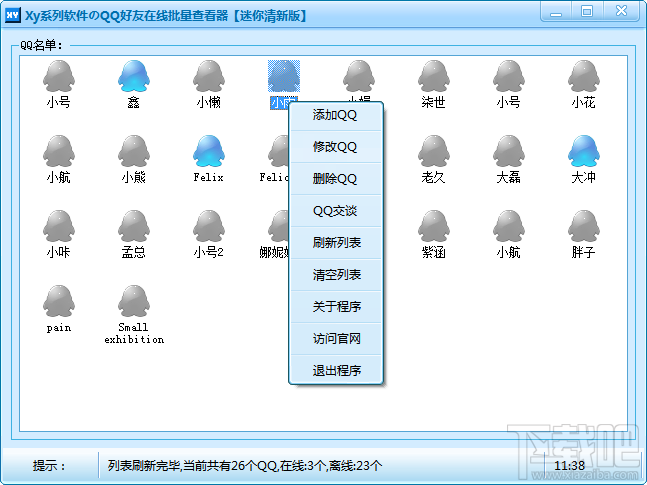
Task: Select the 小航 contact above 小咔
Action: (59, 151)
